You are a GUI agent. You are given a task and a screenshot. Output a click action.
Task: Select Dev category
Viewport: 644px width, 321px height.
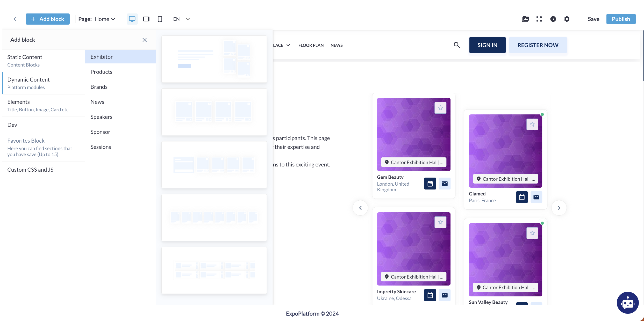[x=43, y=125]
